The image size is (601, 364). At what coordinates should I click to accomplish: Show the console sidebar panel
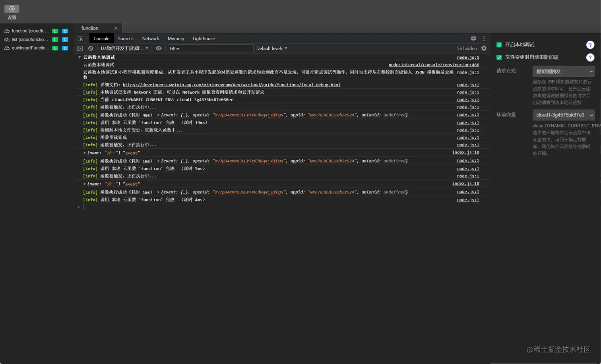point(80,48)
